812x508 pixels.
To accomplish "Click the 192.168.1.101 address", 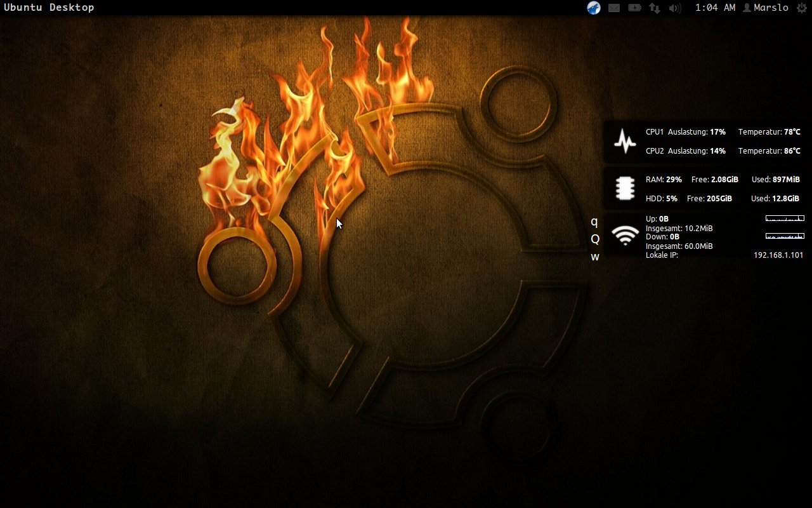I will 778,255.
